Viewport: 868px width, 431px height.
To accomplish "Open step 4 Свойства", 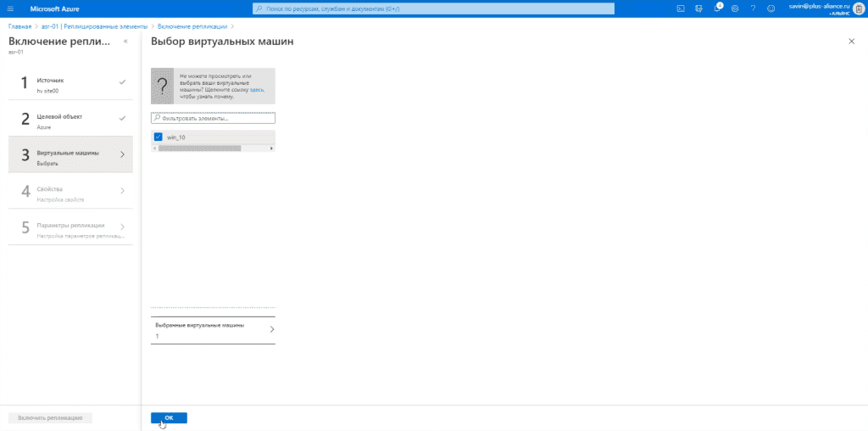I will click(x=71, y=193).
